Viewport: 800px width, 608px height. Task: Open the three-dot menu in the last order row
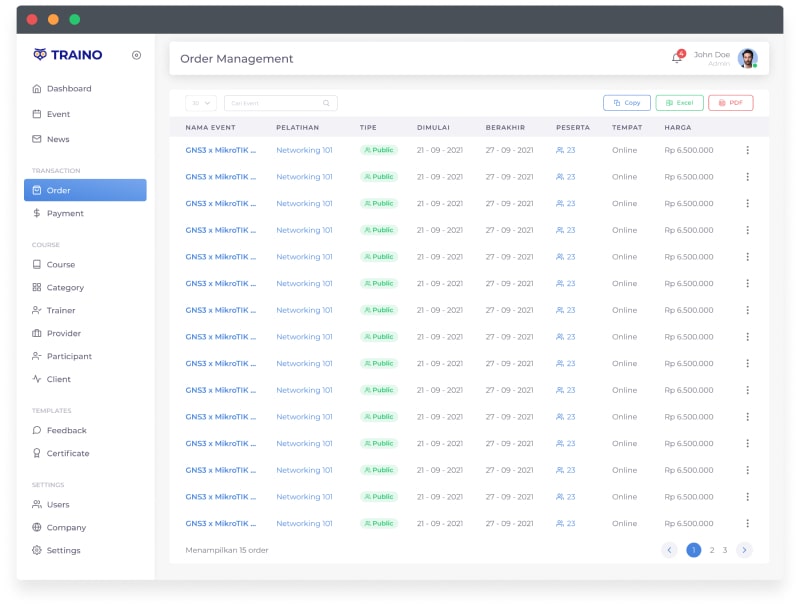pyautogui.click(x=747, y=523)
